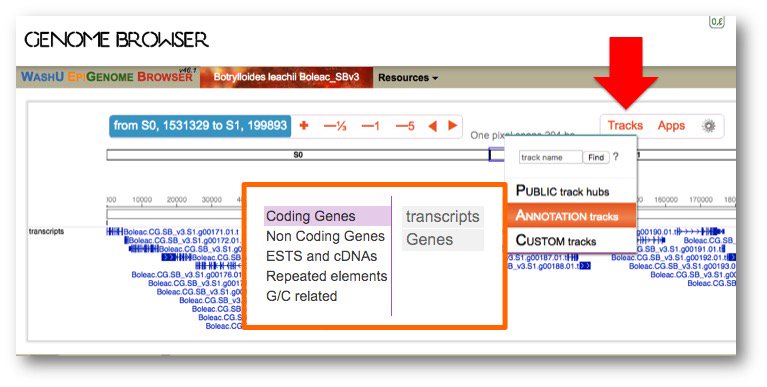
Task: Click transcript Boleac.CG.SB_v3.S1.g00192.01.t
Action: pyautogui.click(x=669, y=257)
